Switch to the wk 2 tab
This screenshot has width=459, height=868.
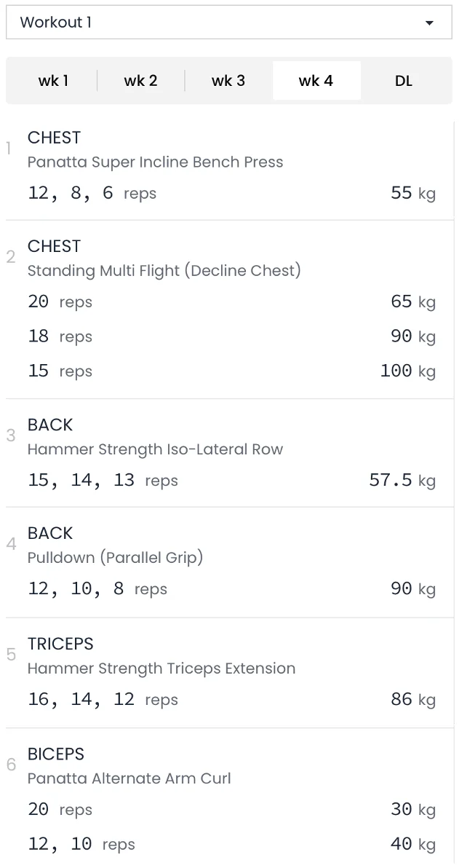click(140, 81)
